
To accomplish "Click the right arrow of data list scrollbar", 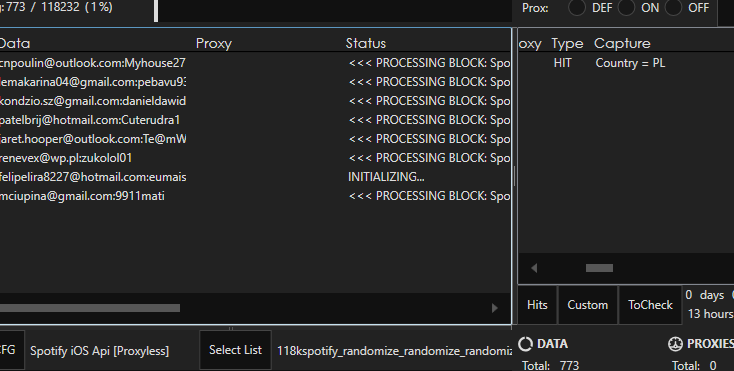I will [495, 308].
